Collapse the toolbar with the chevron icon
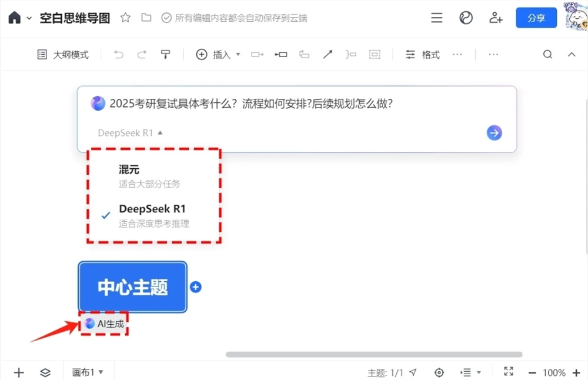This screenshot has width=588, height=380. [x=572, y=54]
